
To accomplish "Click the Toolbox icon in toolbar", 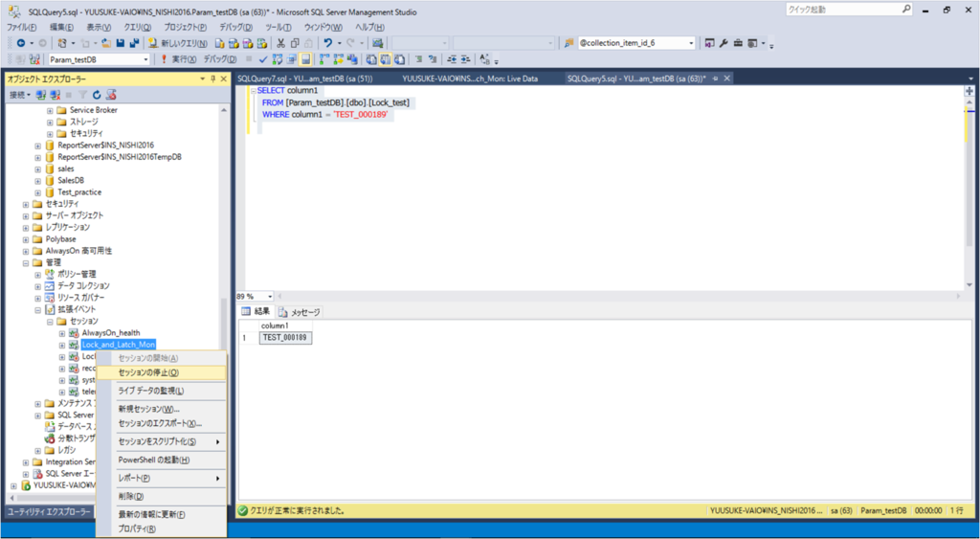I will tap(738, 43).
